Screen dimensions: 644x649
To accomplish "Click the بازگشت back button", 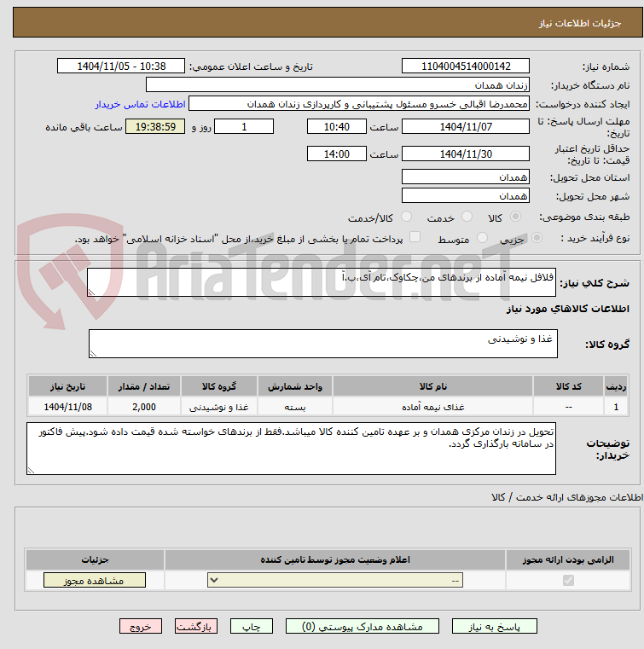I will 196,626.
